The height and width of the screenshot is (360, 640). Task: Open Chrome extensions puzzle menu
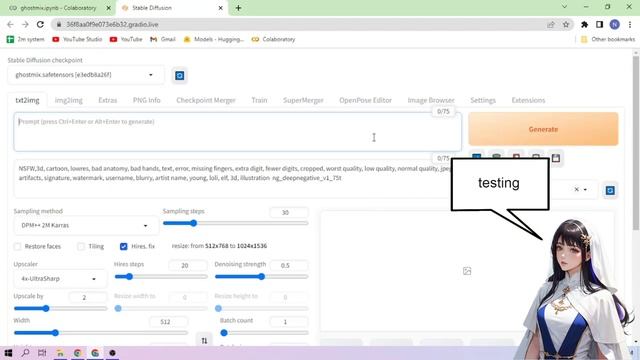pyautogui.click(x=584, y=24)
